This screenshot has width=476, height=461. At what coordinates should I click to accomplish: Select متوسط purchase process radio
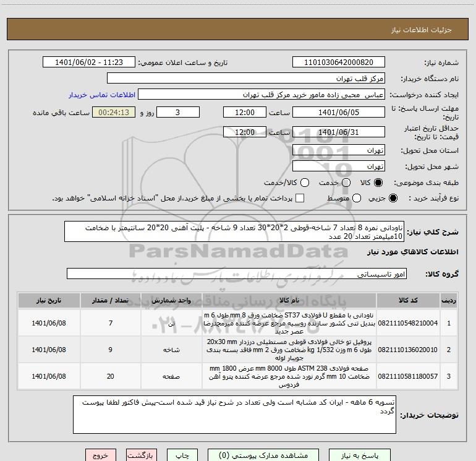[357, 198]
